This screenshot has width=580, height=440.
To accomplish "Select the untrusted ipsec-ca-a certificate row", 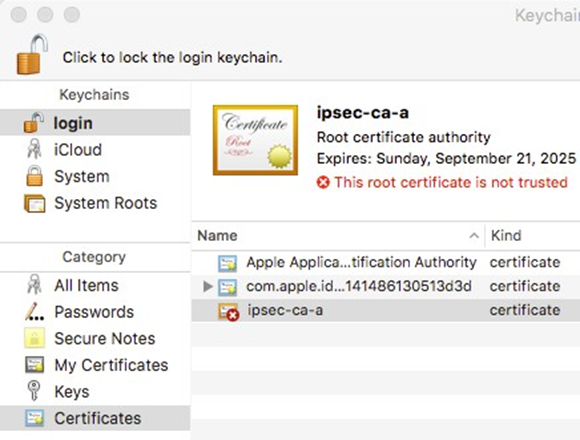I will click(x=386, y=310).
